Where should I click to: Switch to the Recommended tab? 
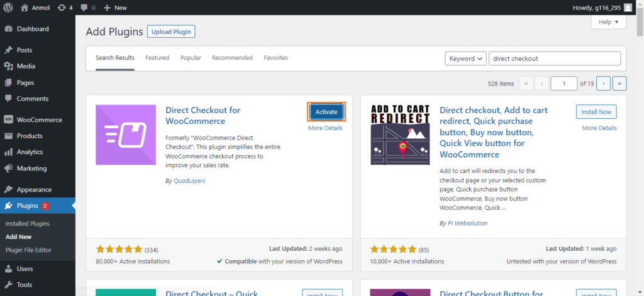233,58
